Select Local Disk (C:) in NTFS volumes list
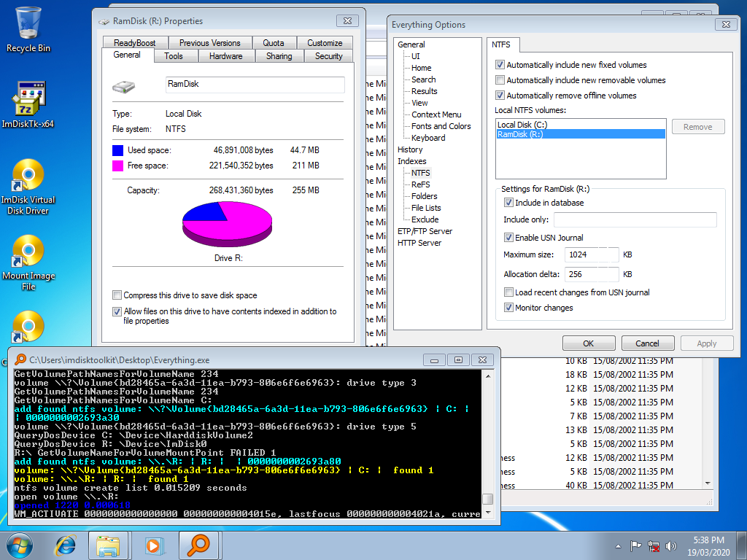 tap(581, 125)
